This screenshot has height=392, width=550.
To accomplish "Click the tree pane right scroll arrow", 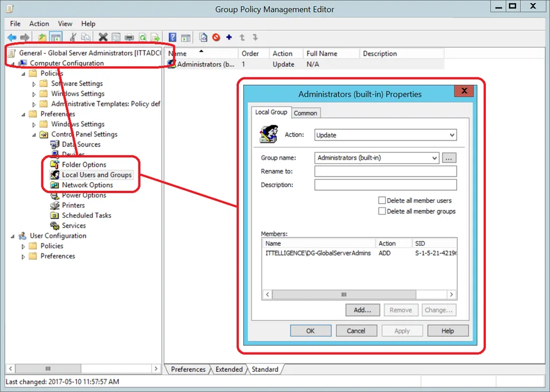I will (x=156, y=369).
